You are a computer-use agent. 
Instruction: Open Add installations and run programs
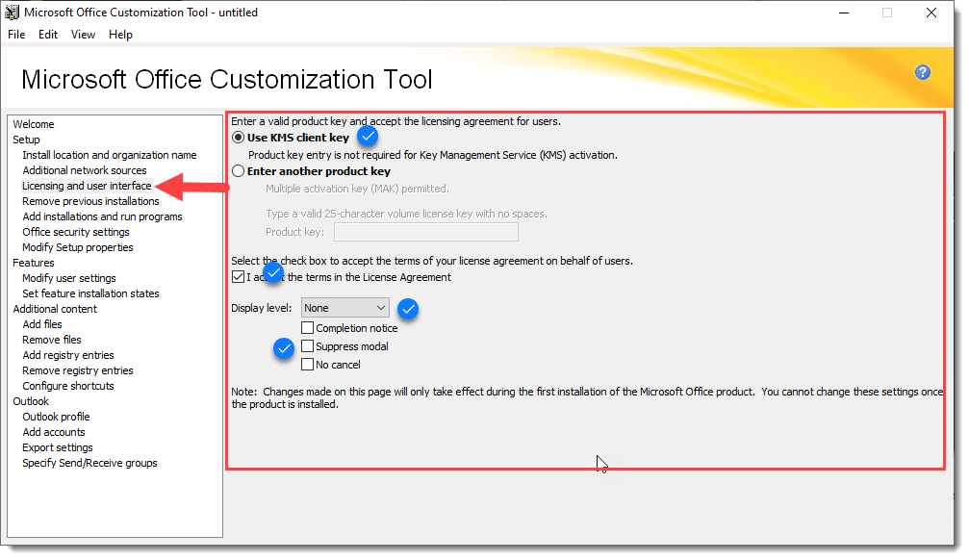[103, 216]
